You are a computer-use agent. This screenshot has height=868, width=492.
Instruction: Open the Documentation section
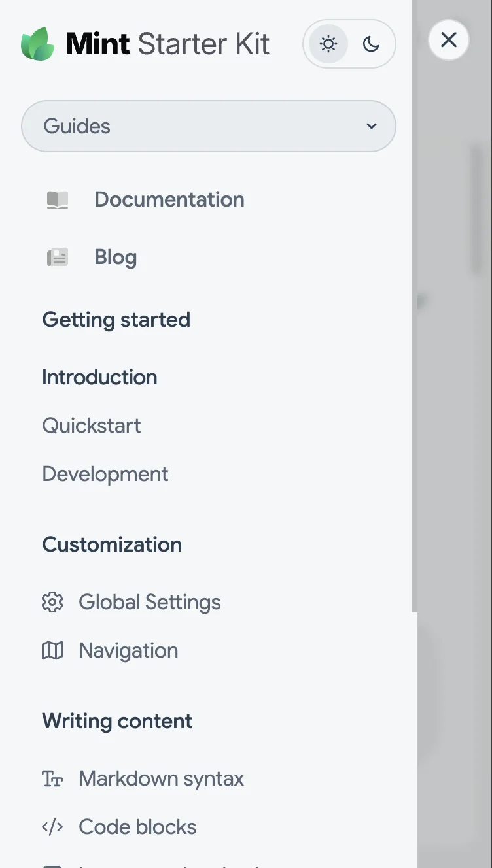pyautogui.click(x=169, y=200)
